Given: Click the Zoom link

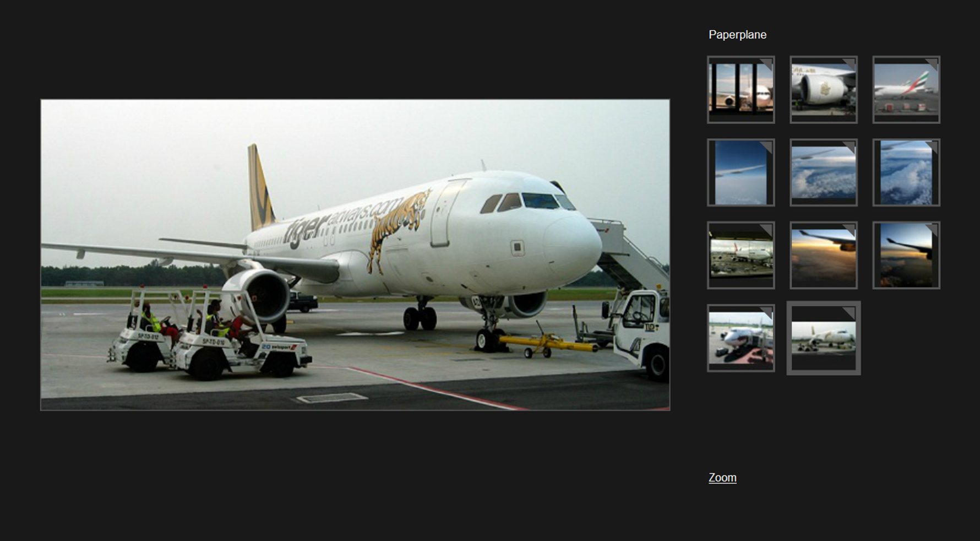Looking at the screenshot, I should coord(722,478).
